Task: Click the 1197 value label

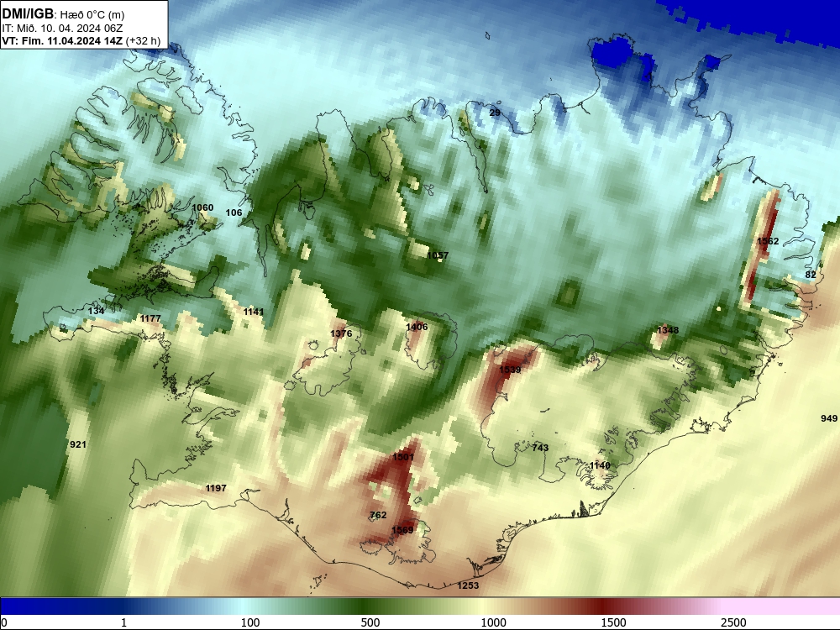Action: click(216, 488)
